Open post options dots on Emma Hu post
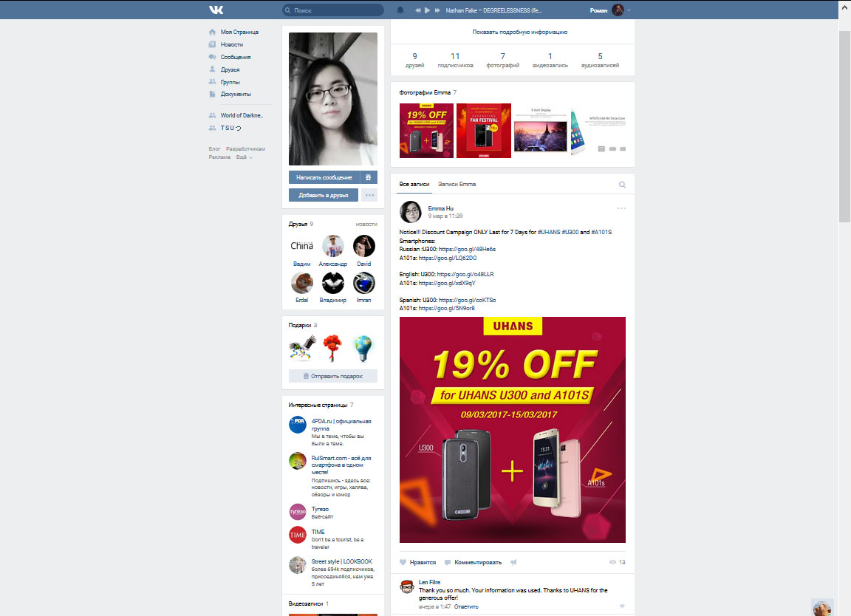This screenshot has width=851, height=616. [621, 208]
